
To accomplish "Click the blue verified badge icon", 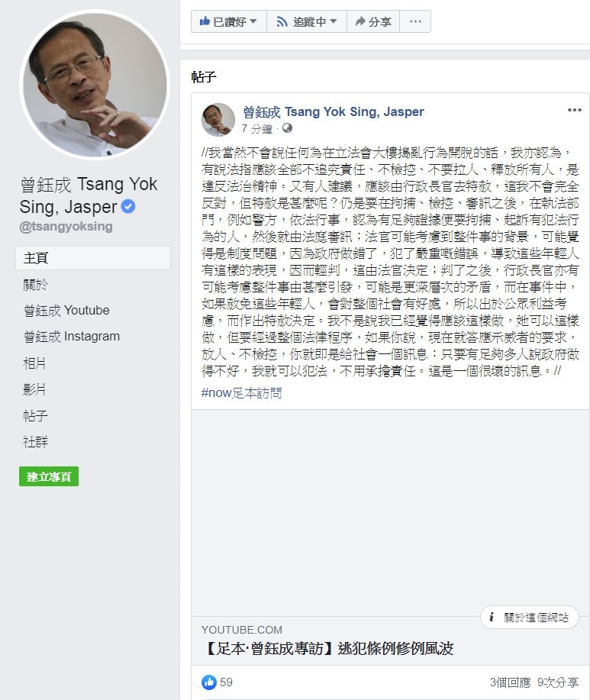I will (x=128, y=207).
